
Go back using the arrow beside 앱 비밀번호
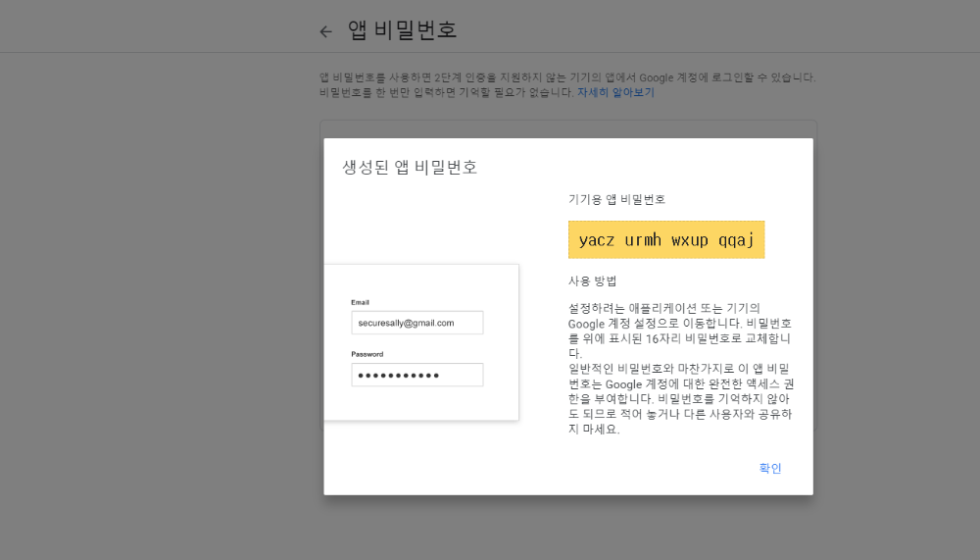(325, 31)
